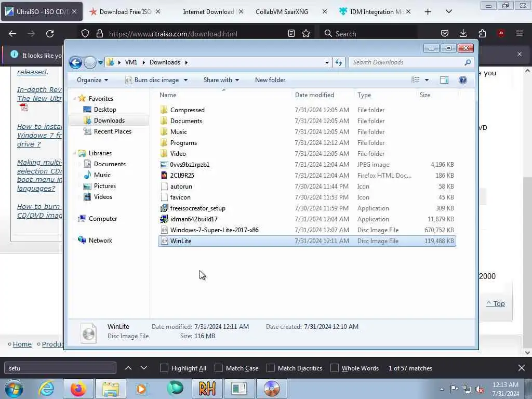The image size is (532, 399).
Task: Refresh the Downloads folder address bar
Action: click(339, 62)
